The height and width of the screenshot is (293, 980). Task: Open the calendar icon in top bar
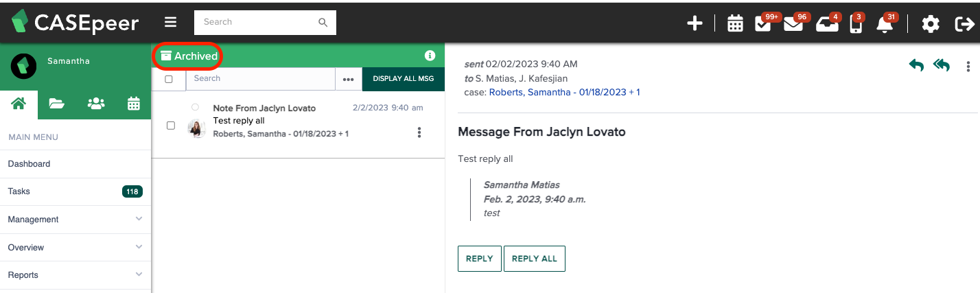(735, 24)
